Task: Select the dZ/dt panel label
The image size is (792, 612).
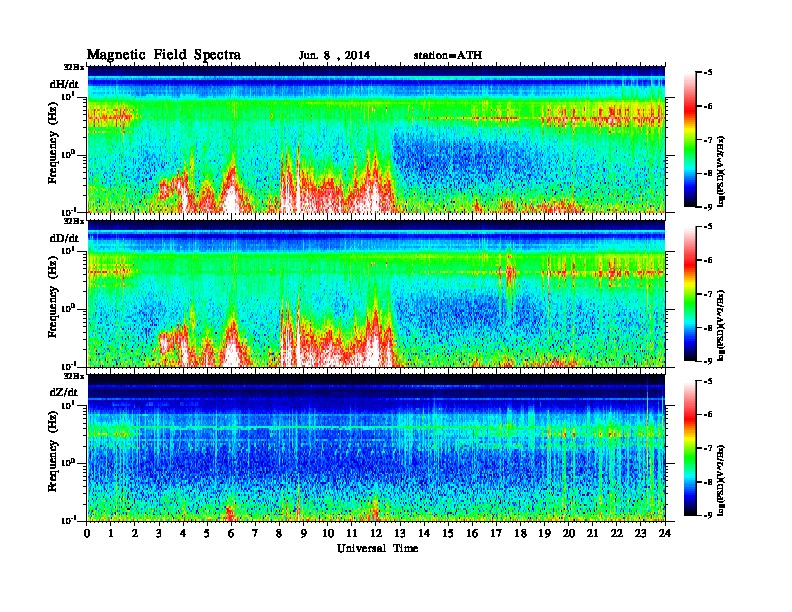Action: [x=64, y=392]
